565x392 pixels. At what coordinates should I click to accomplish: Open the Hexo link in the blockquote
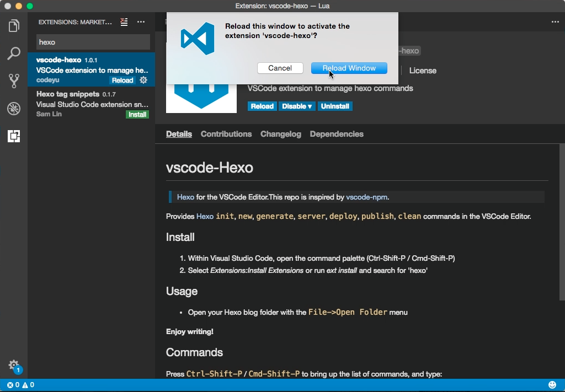tap(185, 197)
